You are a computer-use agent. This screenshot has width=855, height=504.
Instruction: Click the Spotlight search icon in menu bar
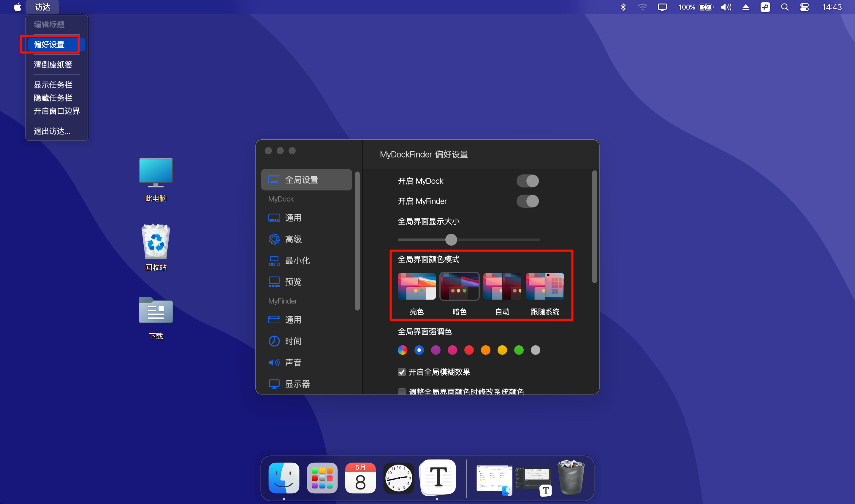click(785, 7)
